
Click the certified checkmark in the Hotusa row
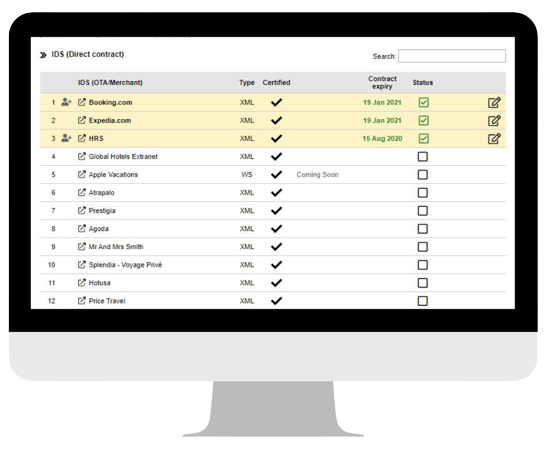(x=276, y=282)
